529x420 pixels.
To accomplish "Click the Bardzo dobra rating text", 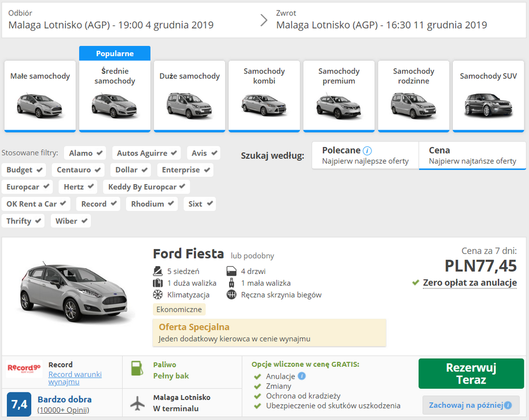I will (65, 399).
